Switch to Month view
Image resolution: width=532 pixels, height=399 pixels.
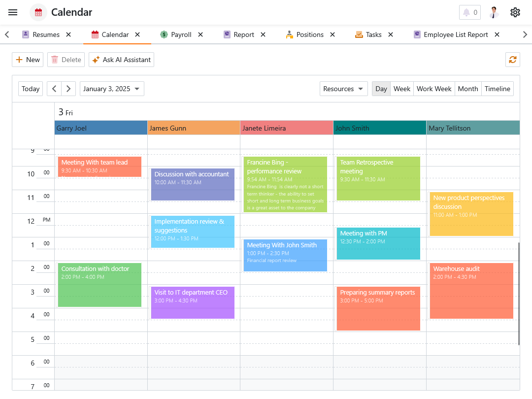pyautogui.click(x=467, y=89)
